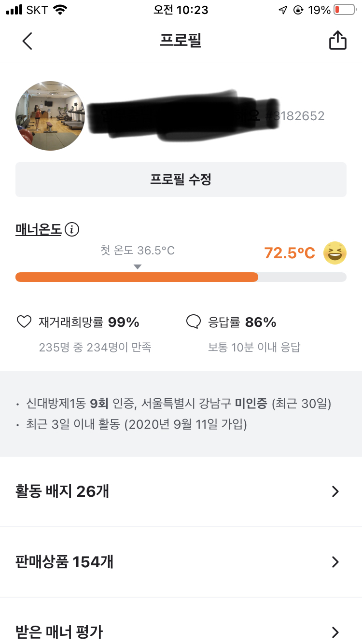Tap the underlined 매너온도 link
362x644 pixels.
39,230
